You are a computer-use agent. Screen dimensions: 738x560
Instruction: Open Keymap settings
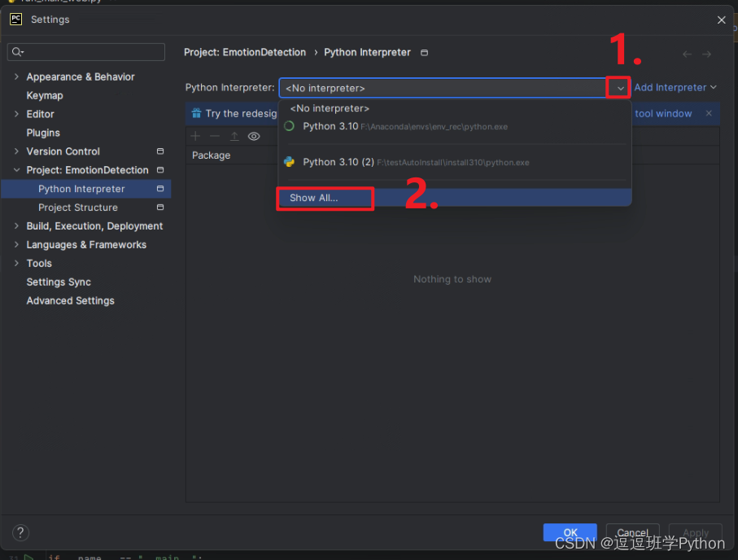[x=45, y=95]
